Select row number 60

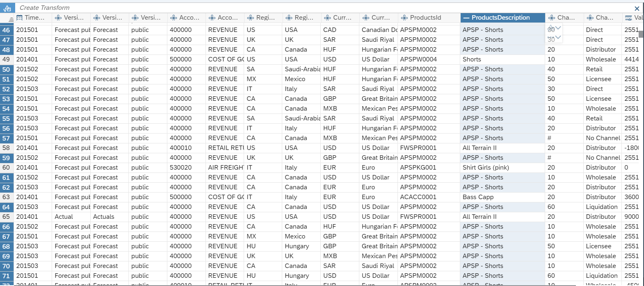pyautogui.click(x=7, y=168)
